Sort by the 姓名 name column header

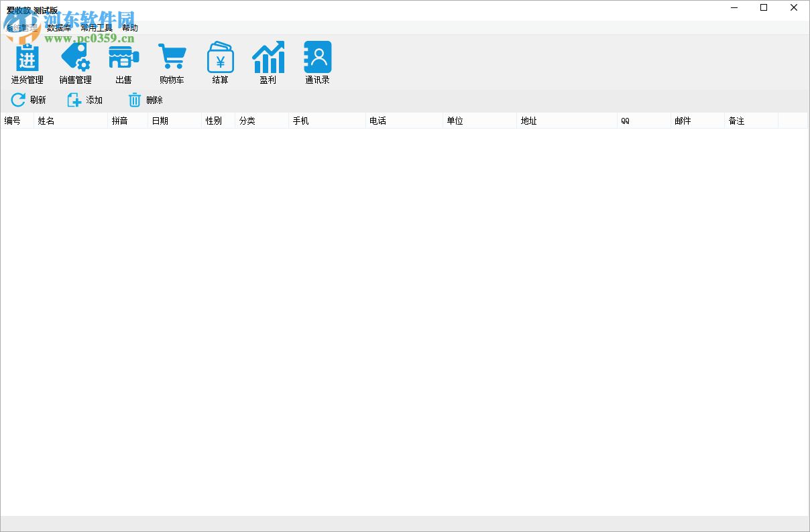pyautogui.click(x=46, y=121)
